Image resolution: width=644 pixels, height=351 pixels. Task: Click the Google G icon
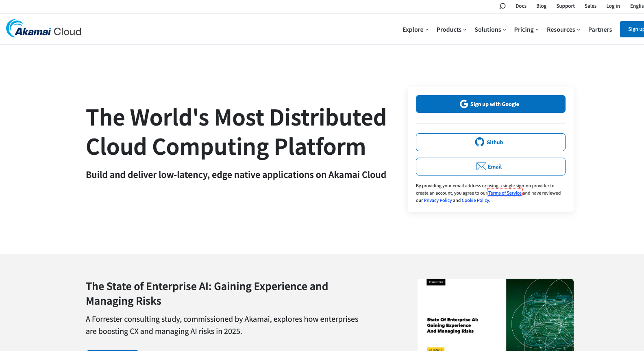[464, 104]
